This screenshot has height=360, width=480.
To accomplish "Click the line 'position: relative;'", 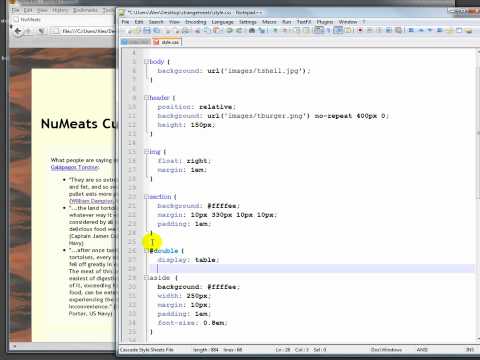I will tap(197, 107).
